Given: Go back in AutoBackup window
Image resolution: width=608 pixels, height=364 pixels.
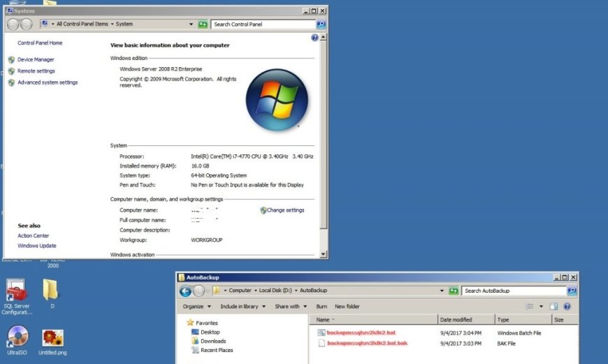Looking at the screenshot, I should click(x=185, y=291).
